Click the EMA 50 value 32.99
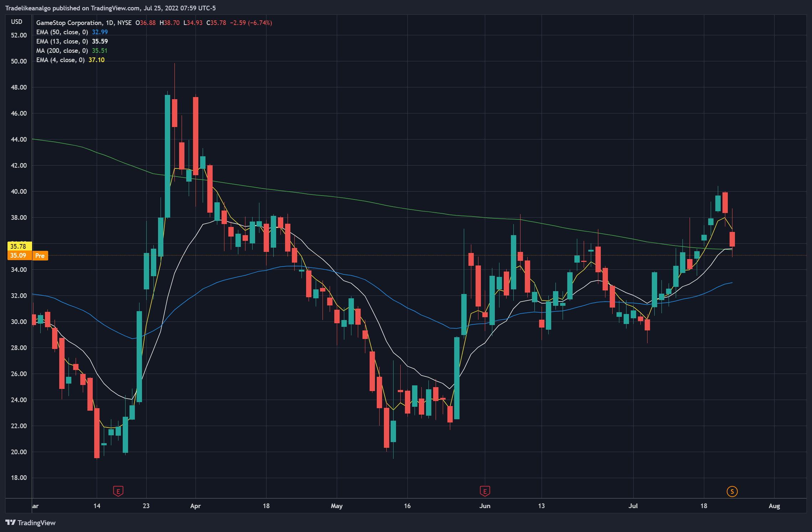The height and width of the screenshot is (532, 812). (100, 32)
